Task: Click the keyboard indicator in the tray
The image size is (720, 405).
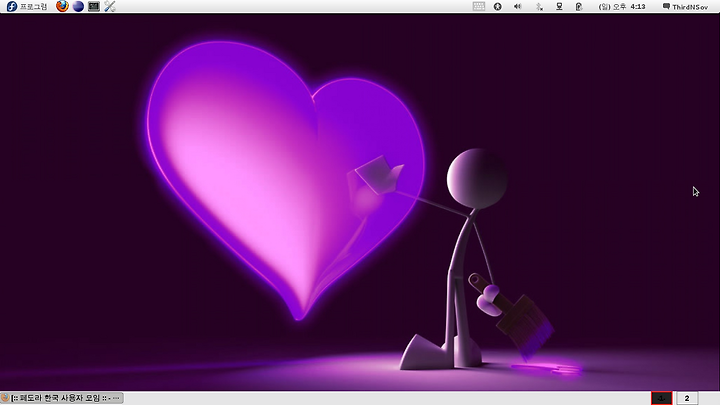Action: coord(478,6)
